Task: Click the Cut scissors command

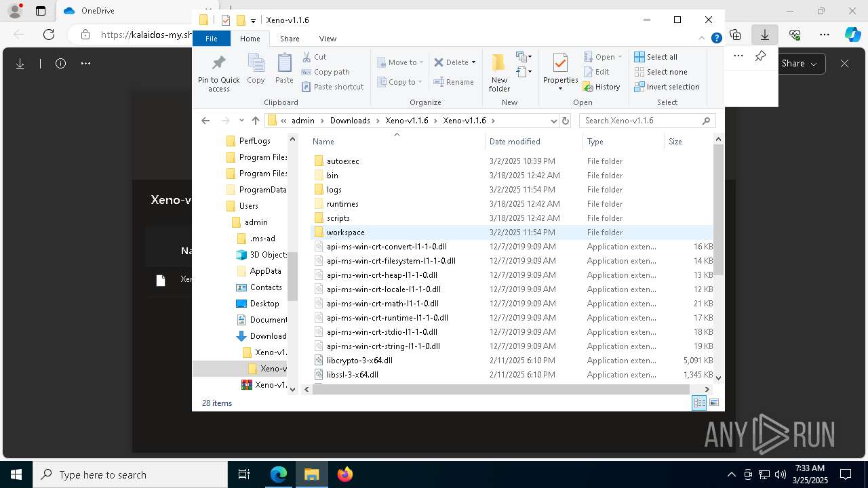Action: pyautogui.click(x=314, y=57)
